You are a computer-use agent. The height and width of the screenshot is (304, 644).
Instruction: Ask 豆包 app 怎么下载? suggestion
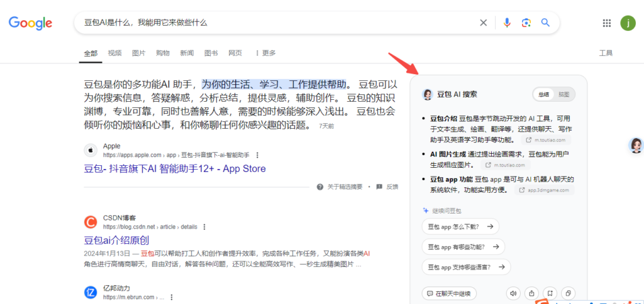460,227
